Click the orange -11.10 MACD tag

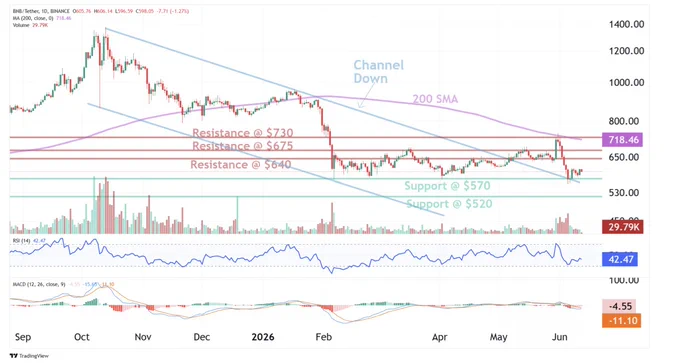point(621,320)
